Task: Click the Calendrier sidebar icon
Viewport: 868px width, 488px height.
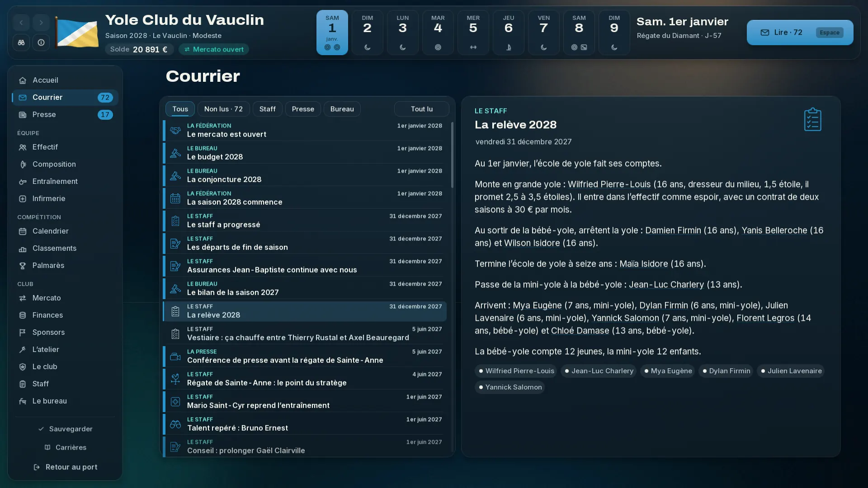Action: coord(23,231)
